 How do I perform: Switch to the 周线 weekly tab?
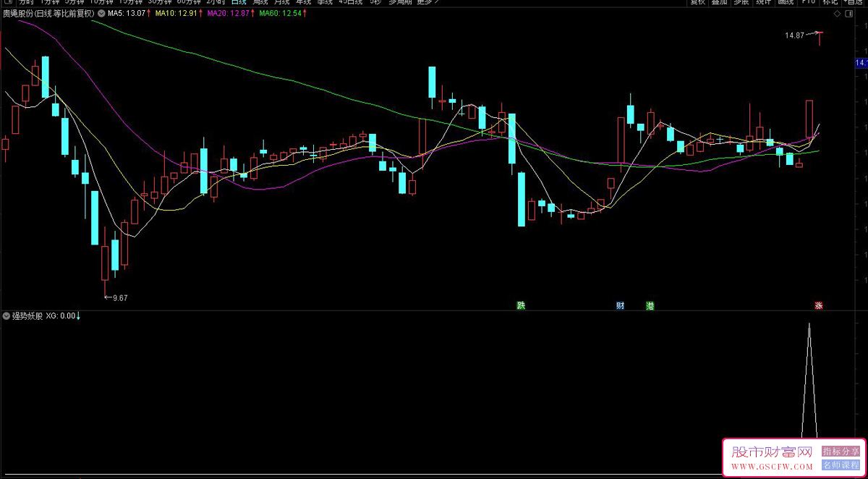tap(260, 2)
